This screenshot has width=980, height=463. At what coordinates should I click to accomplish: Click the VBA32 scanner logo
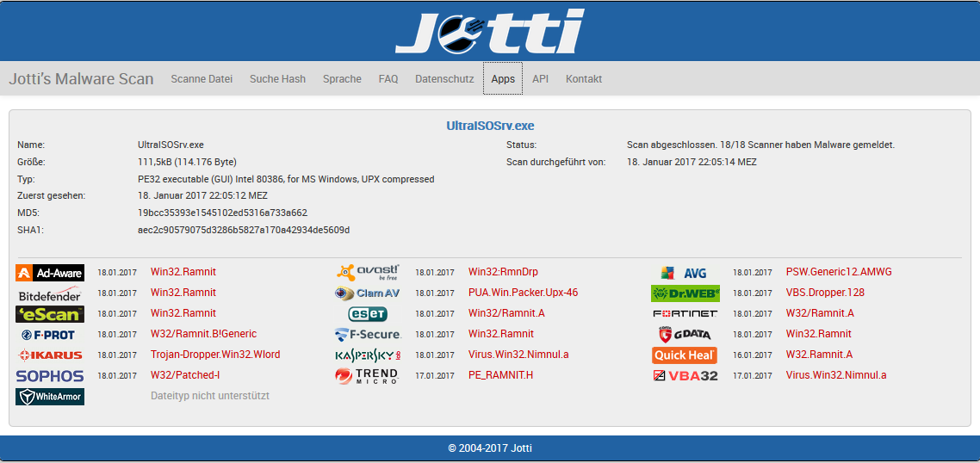click(685, 376)
